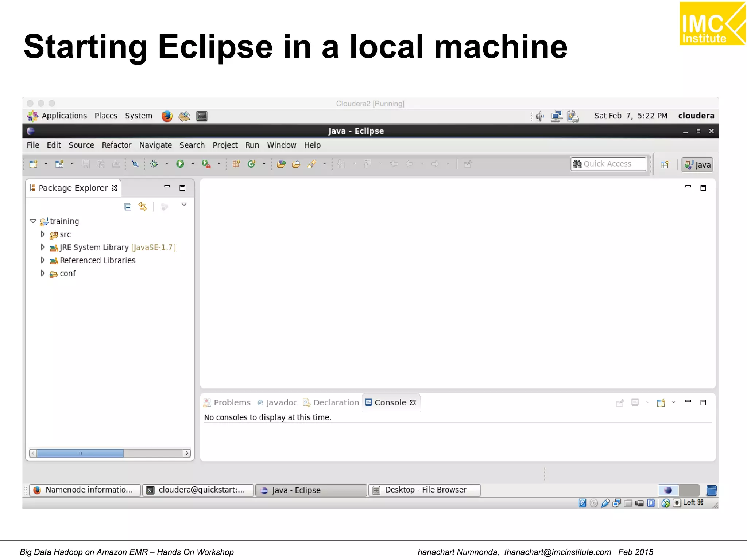Open dropdown next to Open Console
The width and height of the screenshot is (747, 560).
pos(674,402)
